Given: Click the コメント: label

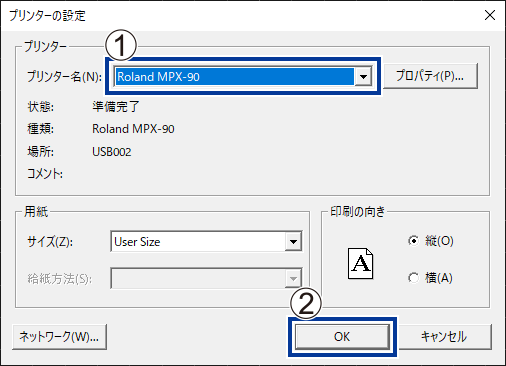Looking at the screenshot, I should (x=45, y=174).
